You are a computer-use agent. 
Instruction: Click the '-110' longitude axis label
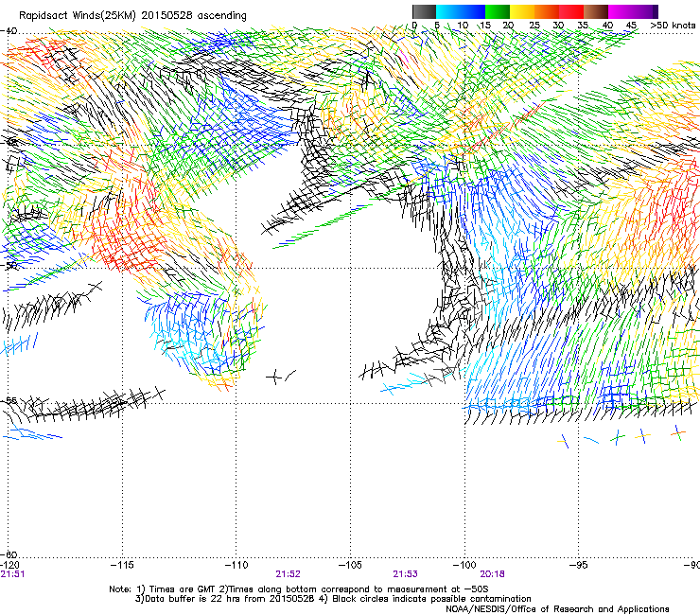(236, 565)
